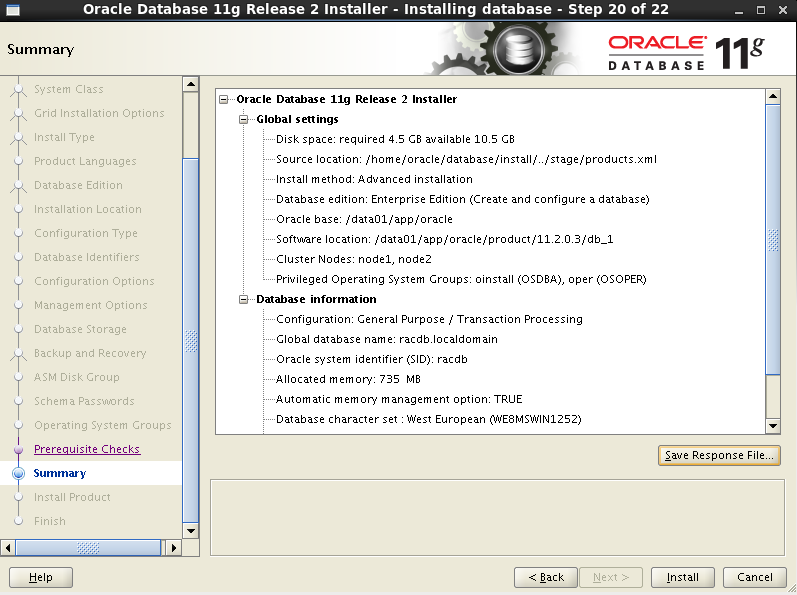This screenshot has height=595, width=797.
Task: Cancel the installation wizard
Action: [x=755, y=577]
